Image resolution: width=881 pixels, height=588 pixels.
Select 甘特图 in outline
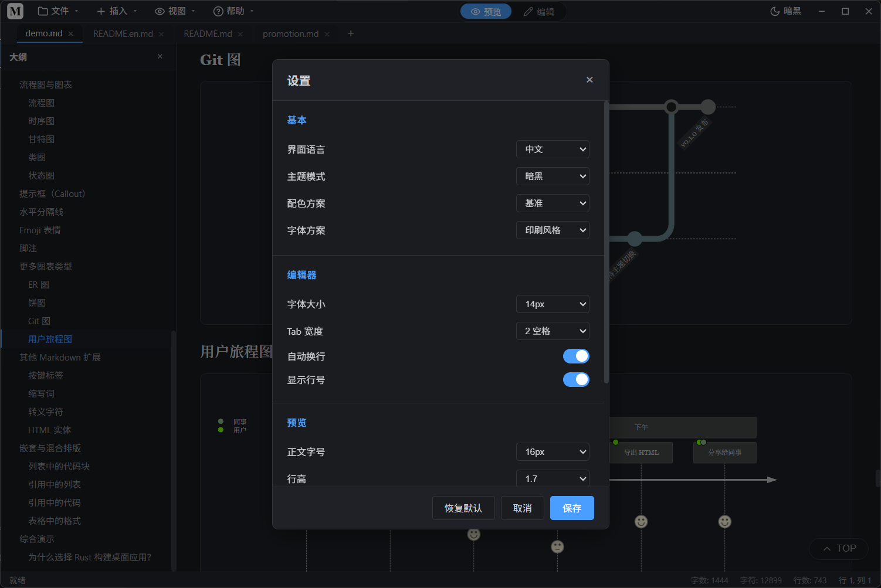pos(41,139)
